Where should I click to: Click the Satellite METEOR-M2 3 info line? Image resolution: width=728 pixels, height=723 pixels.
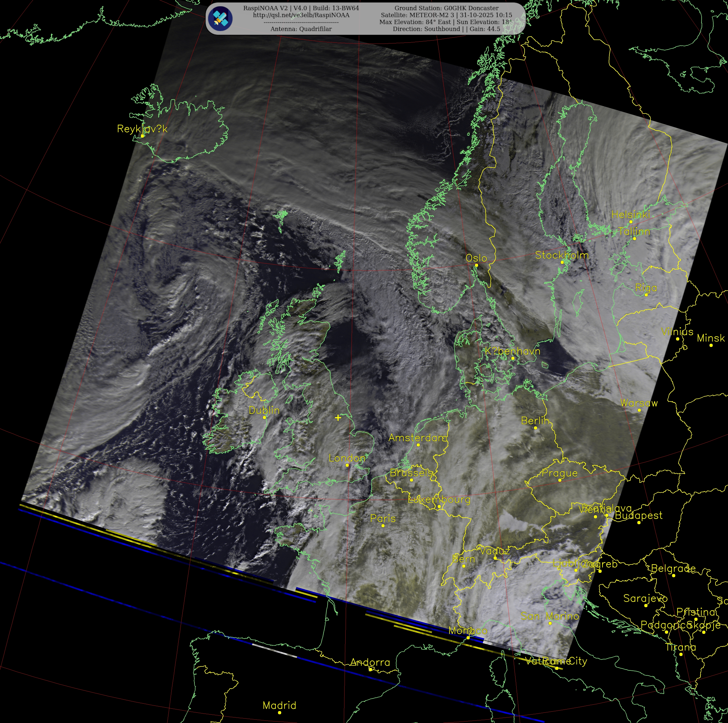tap(446, 15)
